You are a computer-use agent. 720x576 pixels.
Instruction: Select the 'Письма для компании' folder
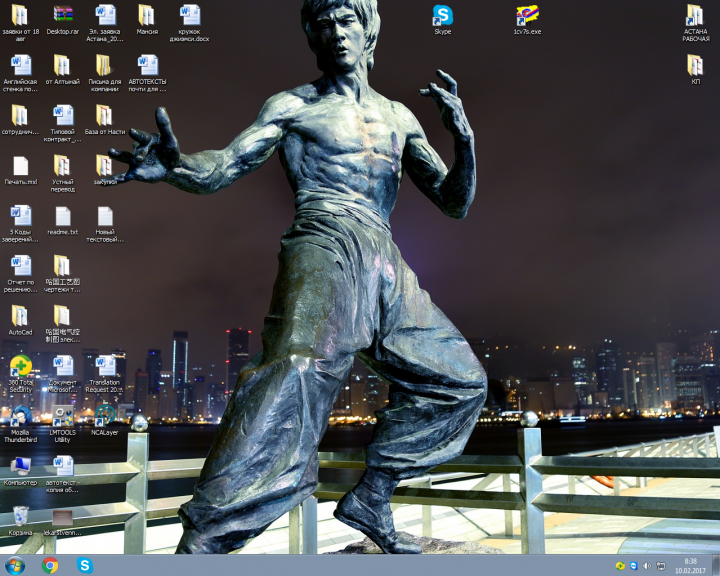pos(105,73)
